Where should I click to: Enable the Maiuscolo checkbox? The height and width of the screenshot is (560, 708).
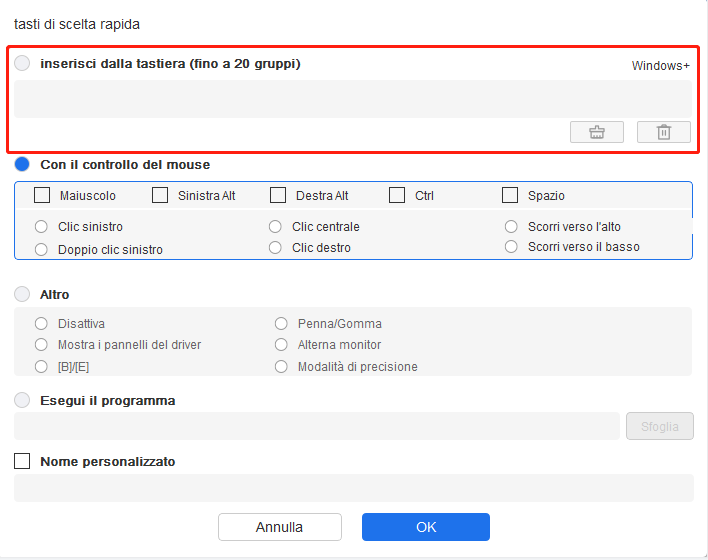[42, 195]
